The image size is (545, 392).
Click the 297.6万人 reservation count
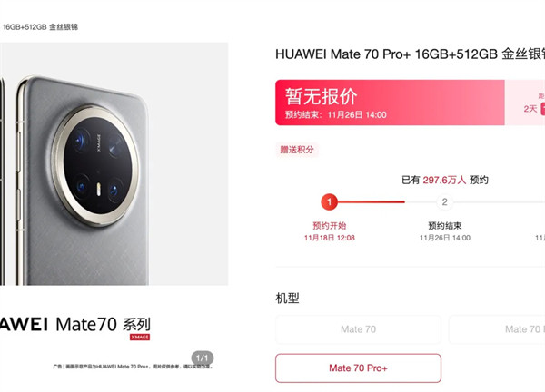click(x=444, y=180)
